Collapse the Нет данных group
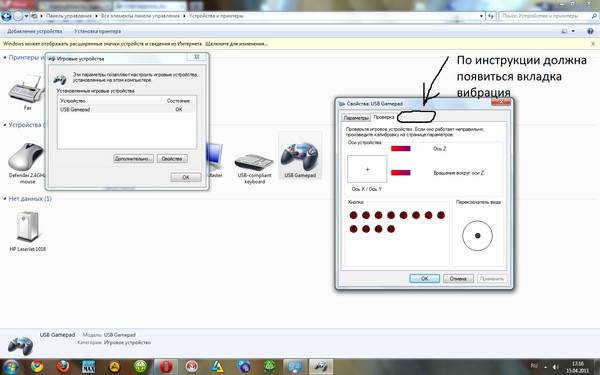 tap(5, 199)
